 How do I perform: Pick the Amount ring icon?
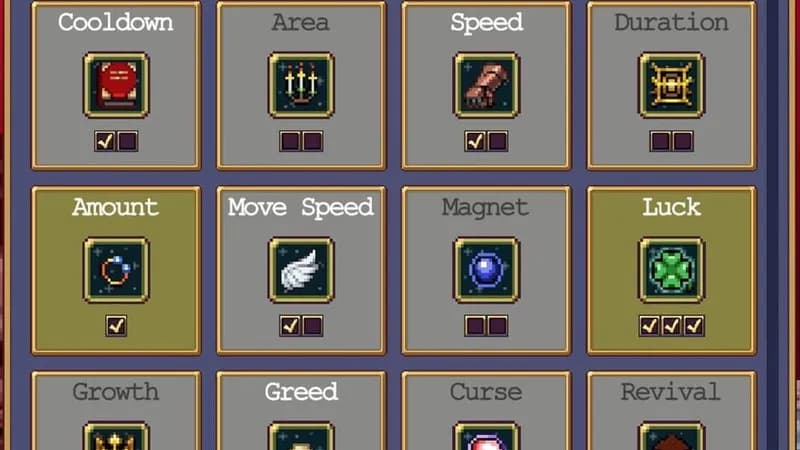(116, 270)
